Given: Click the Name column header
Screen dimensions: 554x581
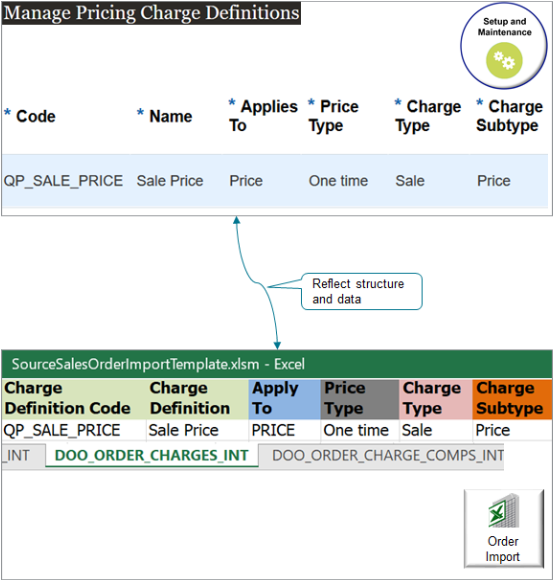Looking at the screenshot, I should (165, 116).
